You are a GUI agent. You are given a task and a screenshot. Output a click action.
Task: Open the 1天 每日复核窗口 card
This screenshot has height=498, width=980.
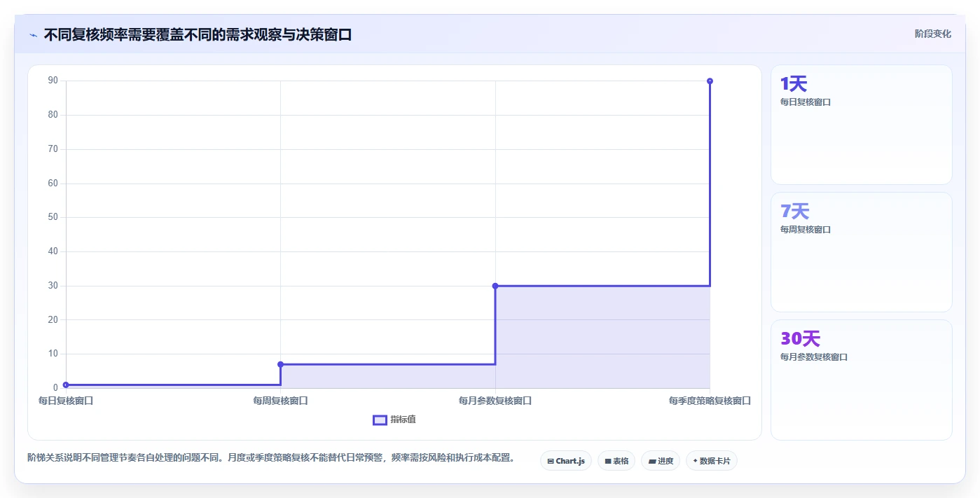[862, 125]
